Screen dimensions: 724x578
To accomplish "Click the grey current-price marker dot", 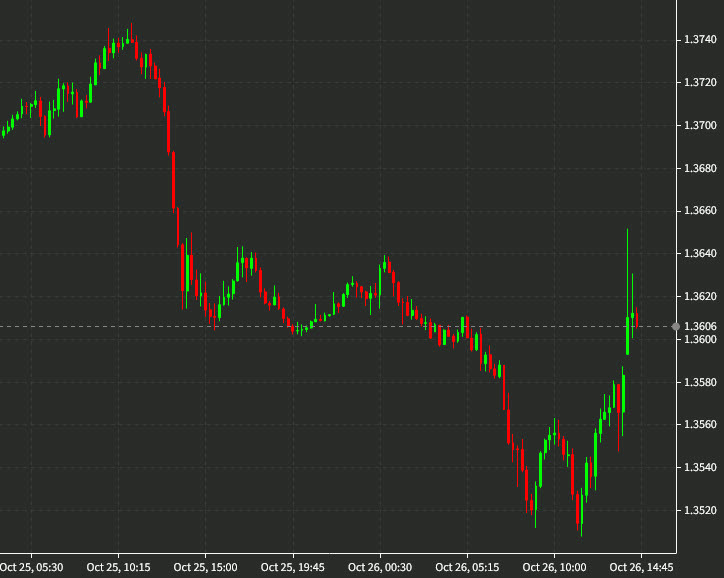I will 676,326.
